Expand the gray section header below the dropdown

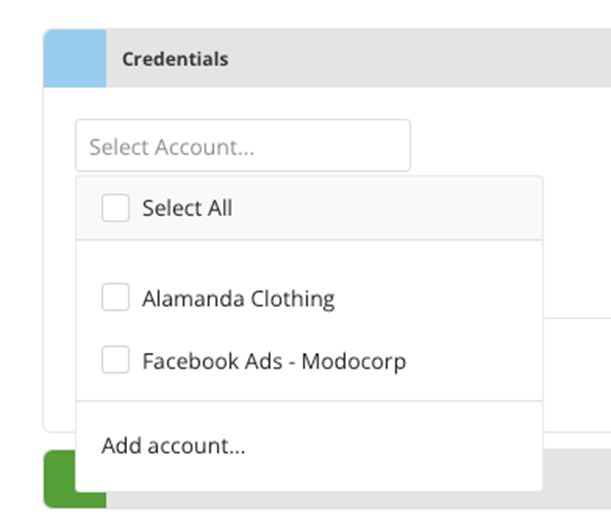(577, 479)
